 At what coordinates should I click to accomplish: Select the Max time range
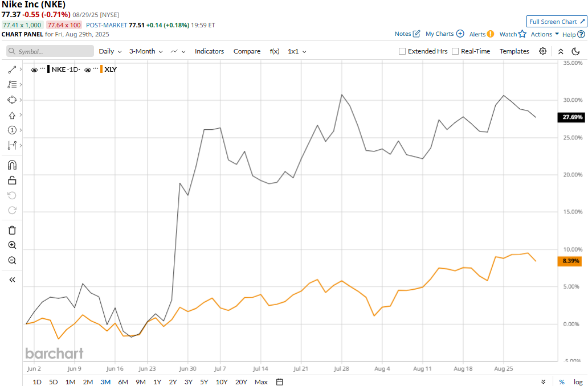click(261, 382)
